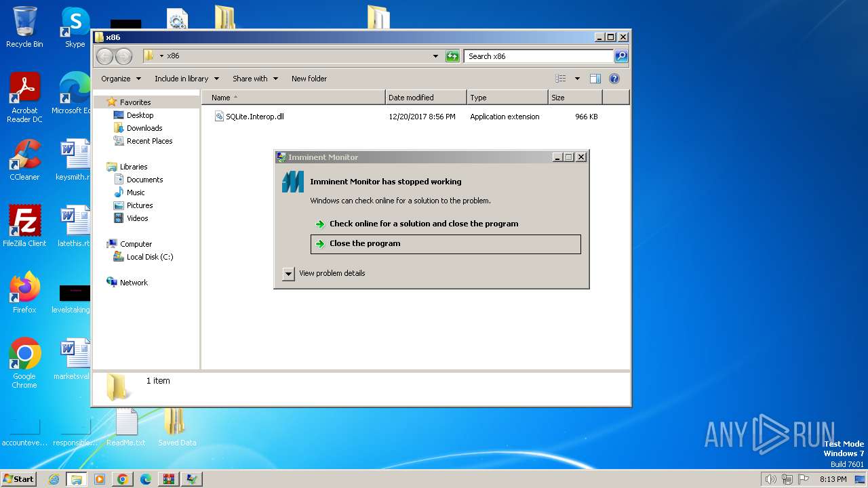Open Explorer help icon
Image resolution: width=868 pixels, height=488 pixels.
pos(614,79)
